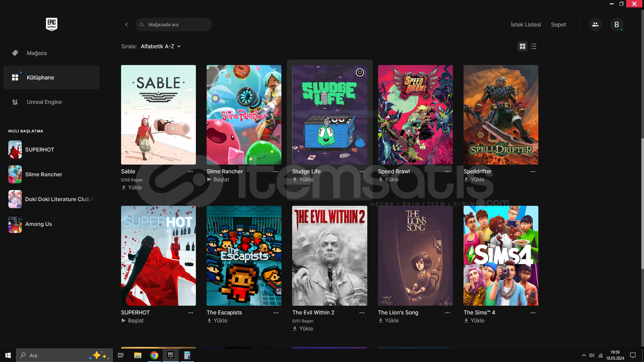
Task: Open the Mağaza sidebar item
Action: (51, 53)
